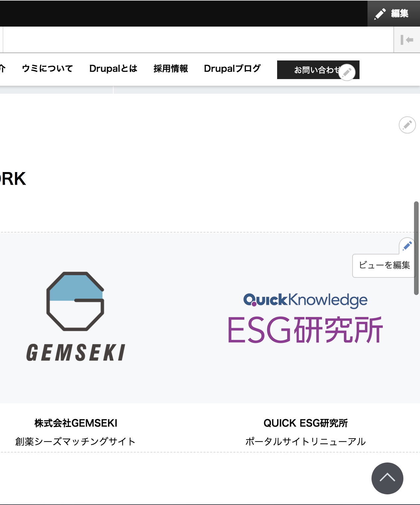This screenshot has height=505, width=420.
Task: Click the page vertical scrollbar thumb
Action: click(x=416, y=248)
